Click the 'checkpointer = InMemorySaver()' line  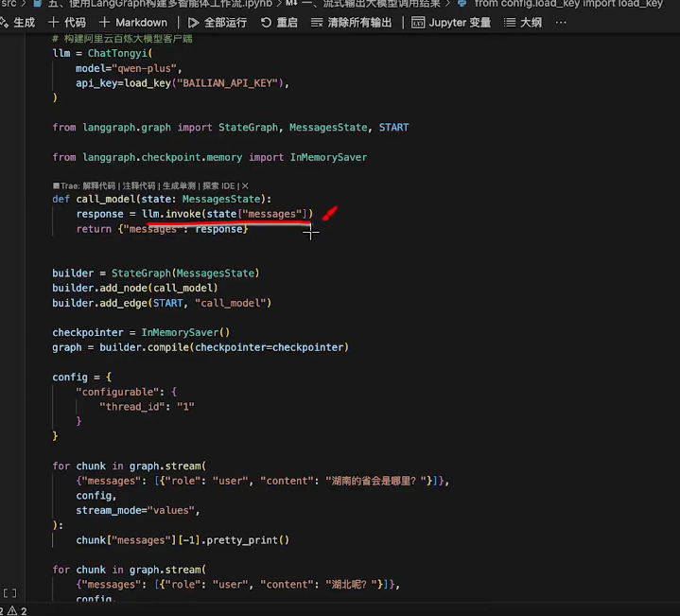[141, 333]
